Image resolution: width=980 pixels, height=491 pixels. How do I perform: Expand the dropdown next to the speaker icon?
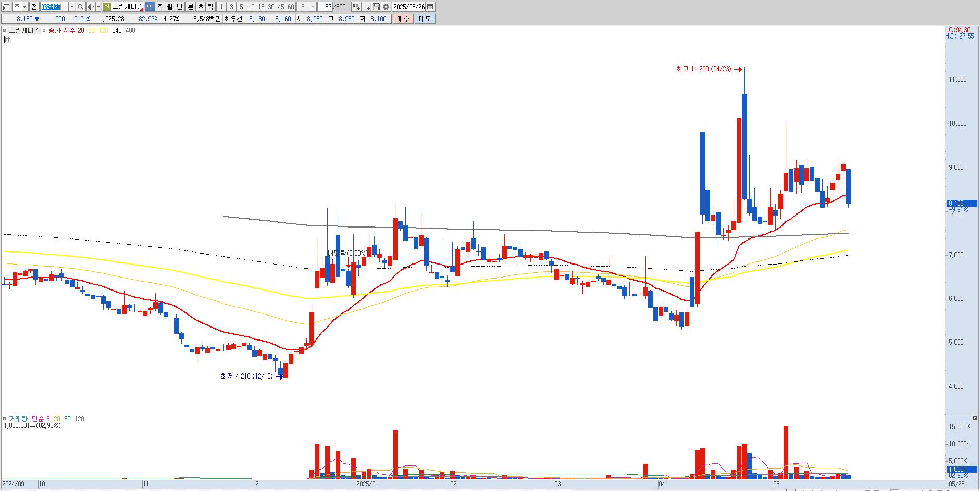click(x=98, y=7)
